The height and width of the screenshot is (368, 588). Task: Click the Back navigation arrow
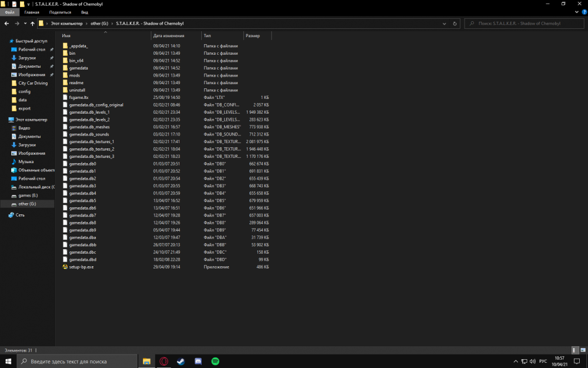6,24
